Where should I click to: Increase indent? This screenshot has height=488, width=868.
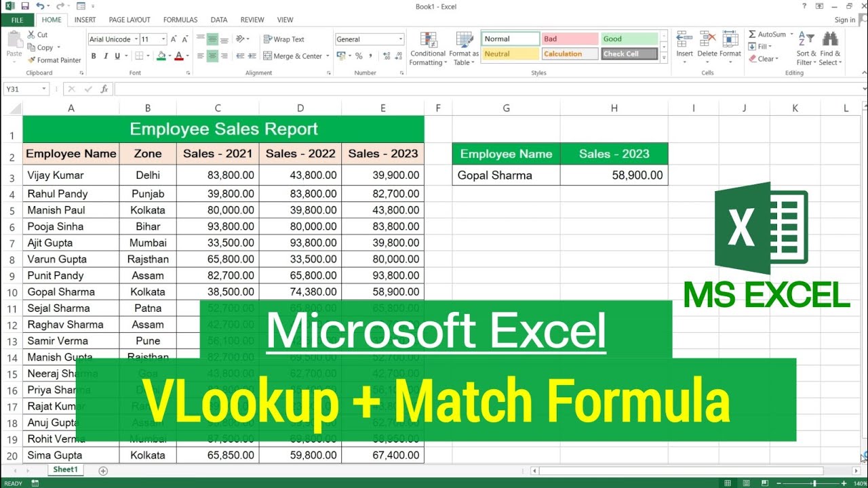(252, 56)
